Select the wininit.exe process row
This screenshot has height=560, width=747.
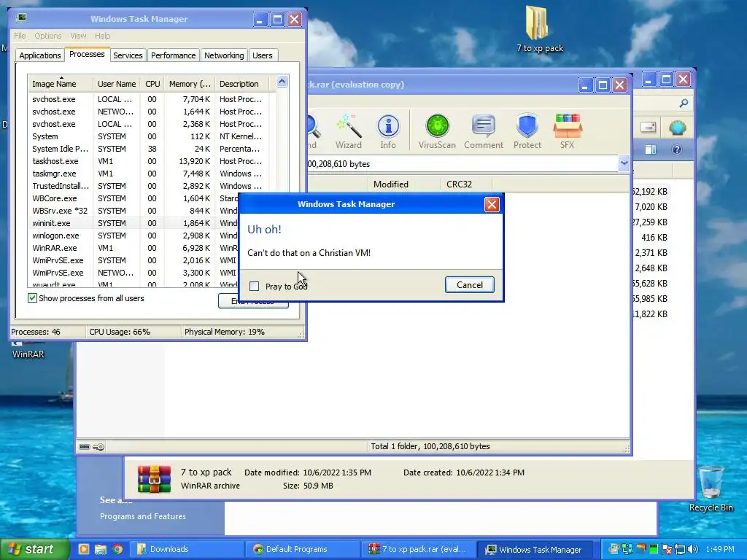tap(133, 223)
